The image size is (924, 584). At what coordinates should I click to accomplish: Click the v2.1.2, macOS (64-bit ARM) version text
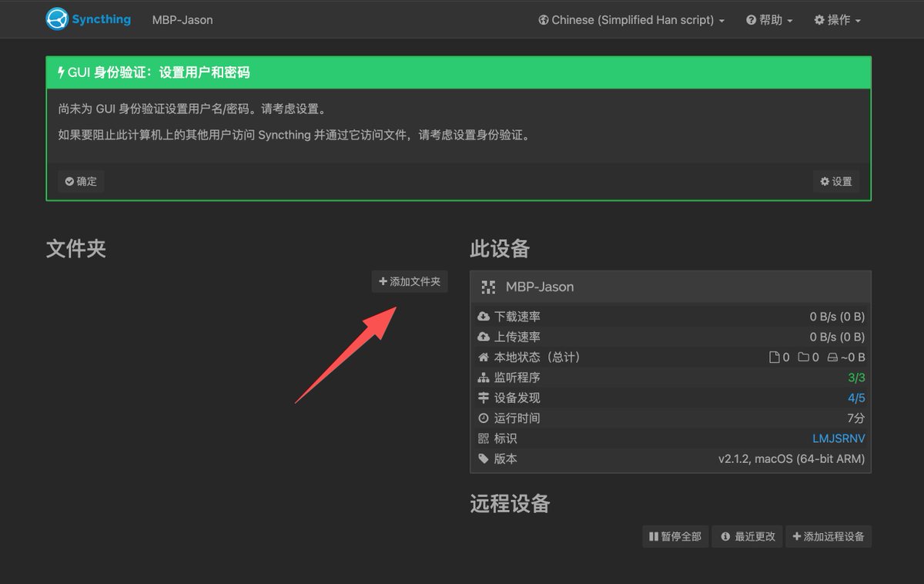[x=792, y=458]
